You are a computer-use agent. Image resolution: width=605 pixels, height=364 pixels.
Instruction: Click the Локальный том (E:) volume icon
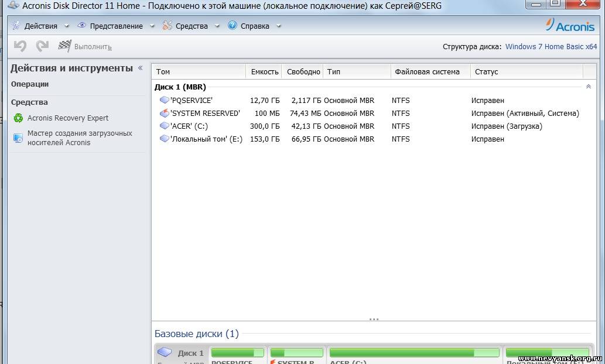165,139
